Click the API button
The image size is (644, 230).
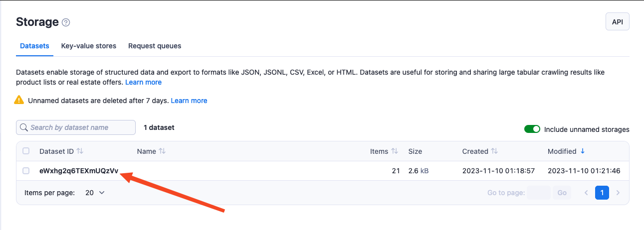click(617, 22)
